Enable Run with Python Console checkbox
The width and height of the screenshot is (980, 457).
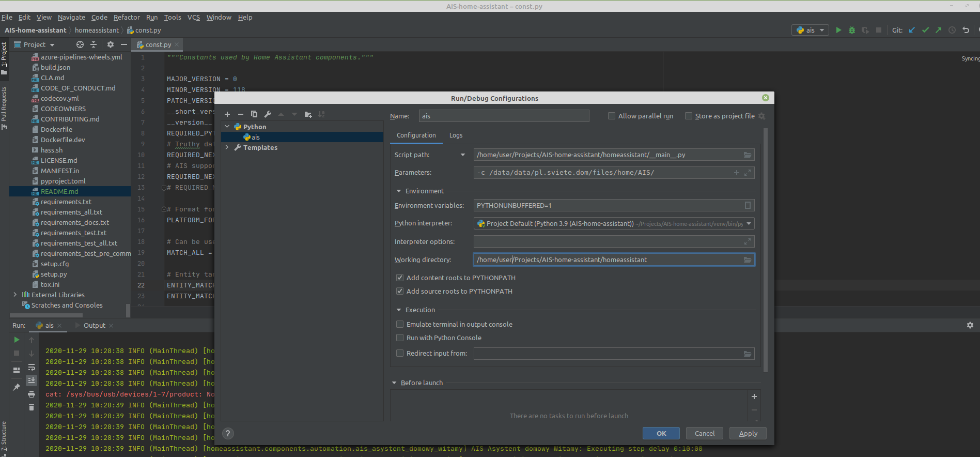click(400, 338)
